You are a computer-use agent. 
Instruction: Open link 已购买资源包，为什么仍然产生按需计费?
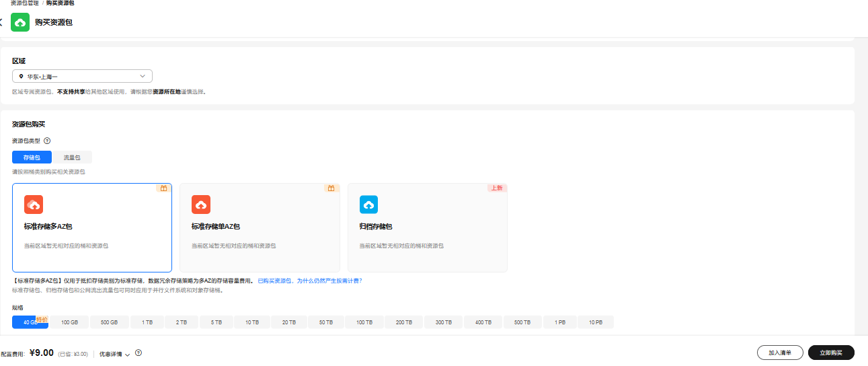310,281
